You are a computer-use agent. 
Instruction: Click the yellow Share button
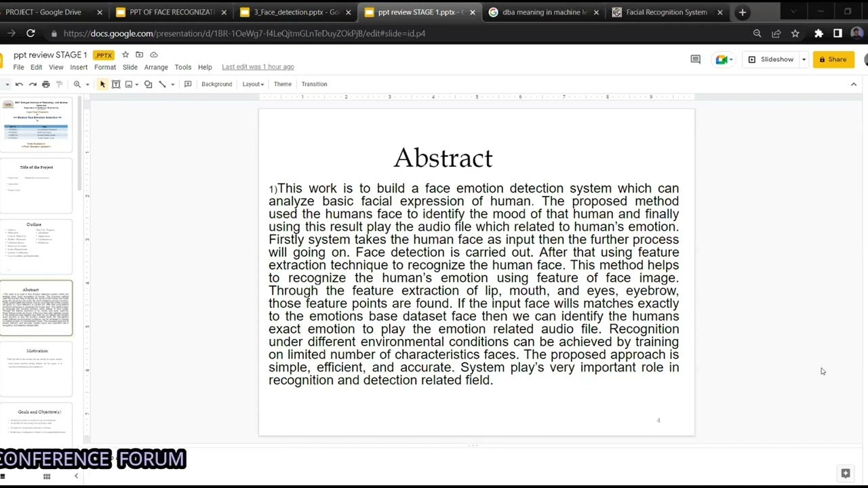833,60
